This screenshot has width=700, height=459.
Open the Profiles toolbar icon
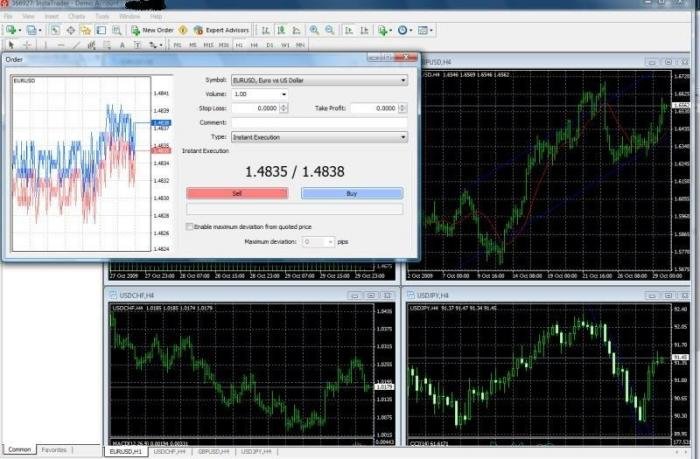coord(32,30)
